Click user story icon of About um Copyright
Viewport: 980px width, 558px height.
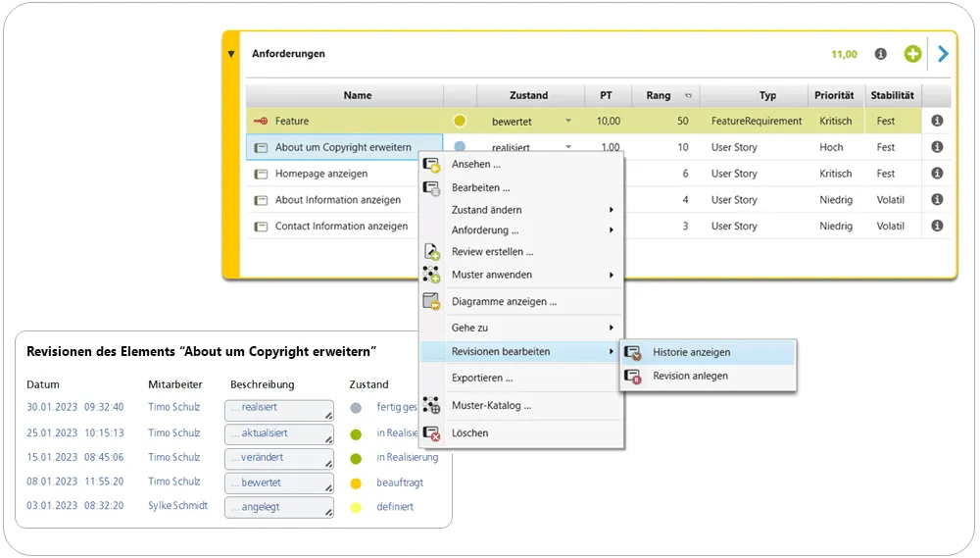click(x=261, y=148)
